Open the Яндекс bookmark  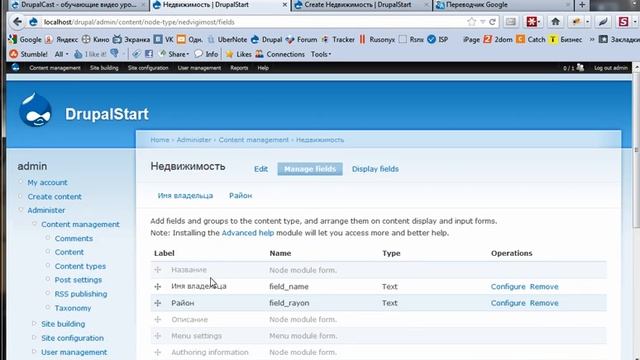coord(61,40)
